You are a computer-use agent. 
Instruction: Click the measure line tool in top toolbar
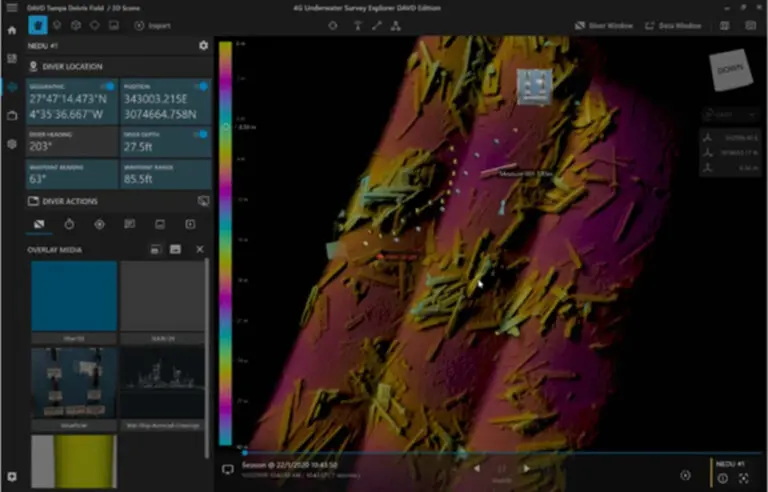377,25
